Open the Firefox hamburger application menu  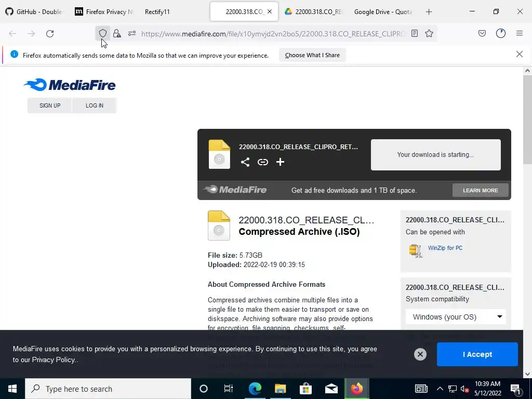point(520,33)
